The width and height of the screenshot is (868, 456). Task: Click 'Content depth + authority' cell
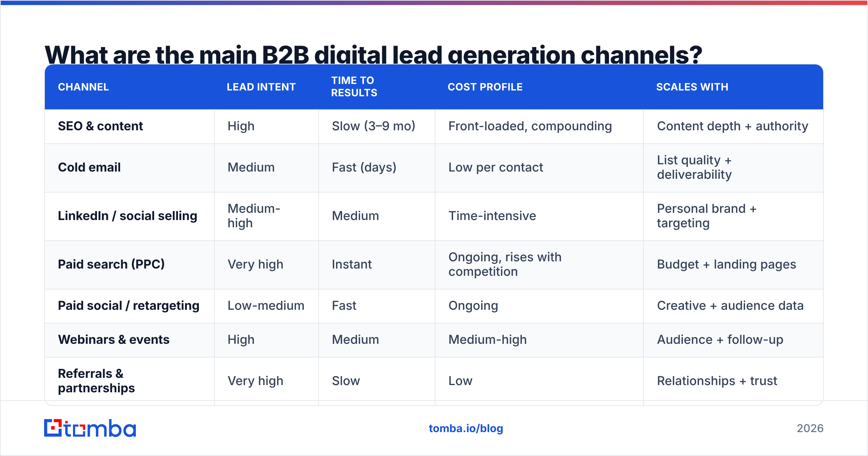tap(733, 126)
